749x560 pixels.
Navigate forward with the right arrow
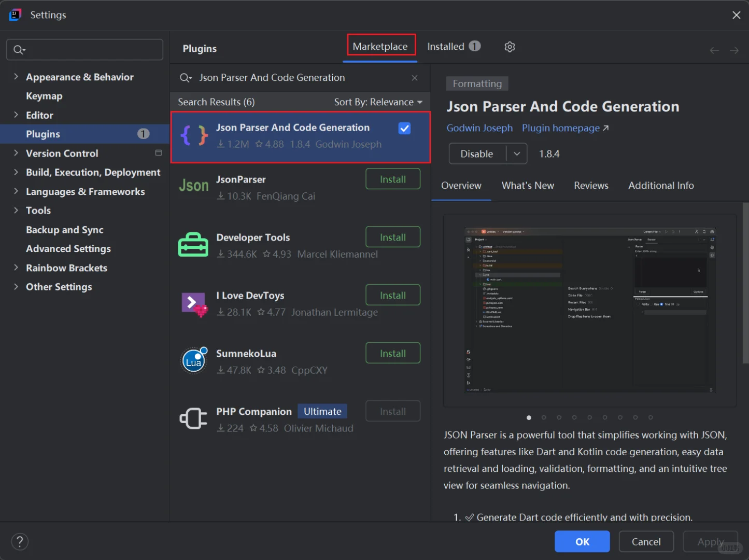tap(734, 50)
